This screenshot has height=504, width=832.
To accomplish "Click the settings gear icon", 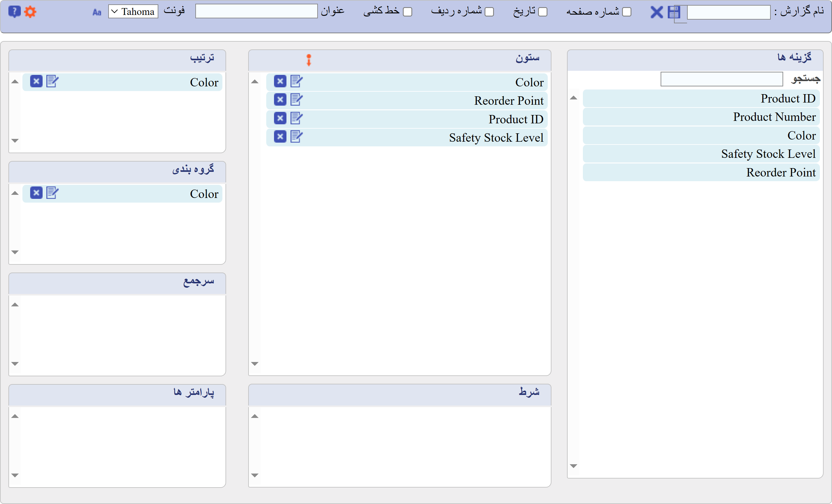I will 30,11.
